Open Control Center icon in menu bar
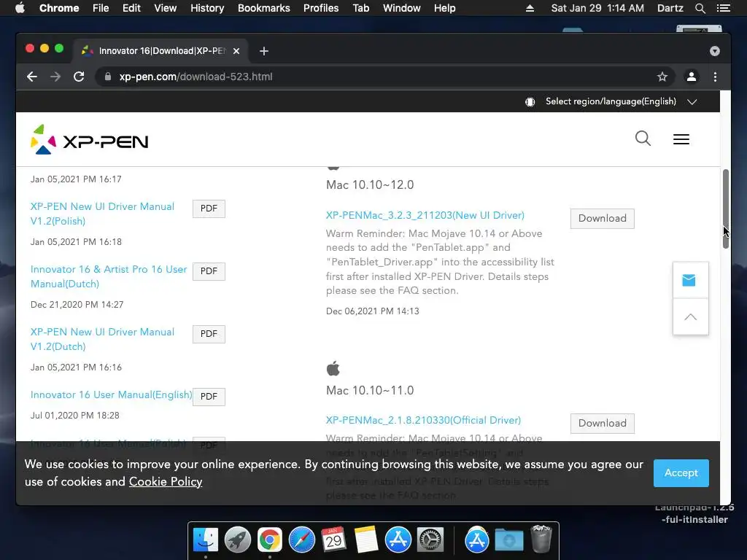Image resolution: width=747 pixels, height=560 pixels. 723,8
